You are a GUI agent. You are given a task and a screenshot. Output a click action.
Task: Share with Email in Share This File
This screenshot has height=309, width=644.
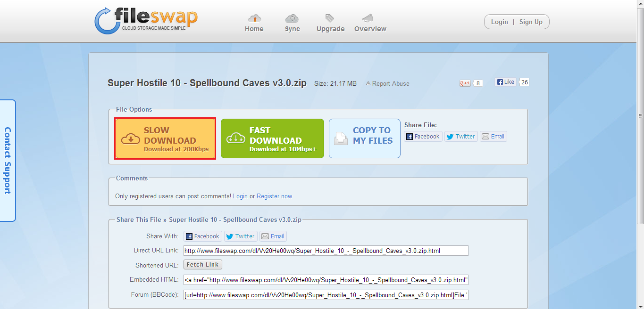pyautogui.click(x=273, y=236)
